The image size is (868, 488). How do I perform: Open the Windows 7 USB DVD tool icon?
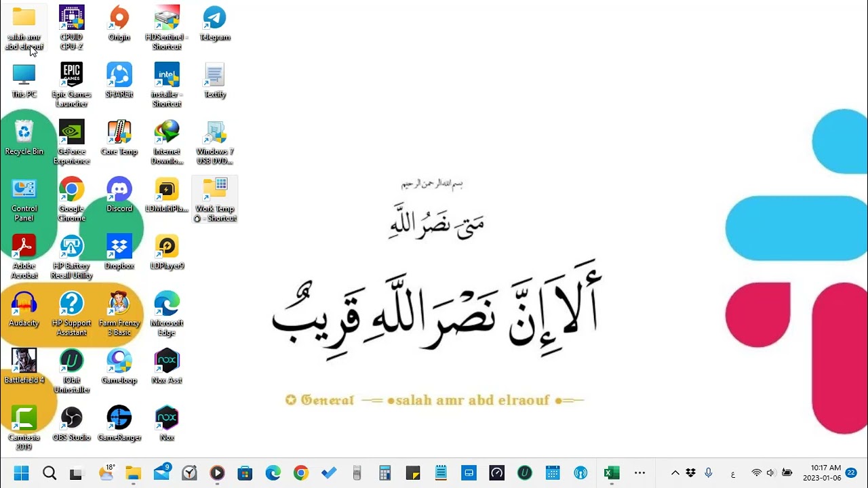(x=215, y=142)
